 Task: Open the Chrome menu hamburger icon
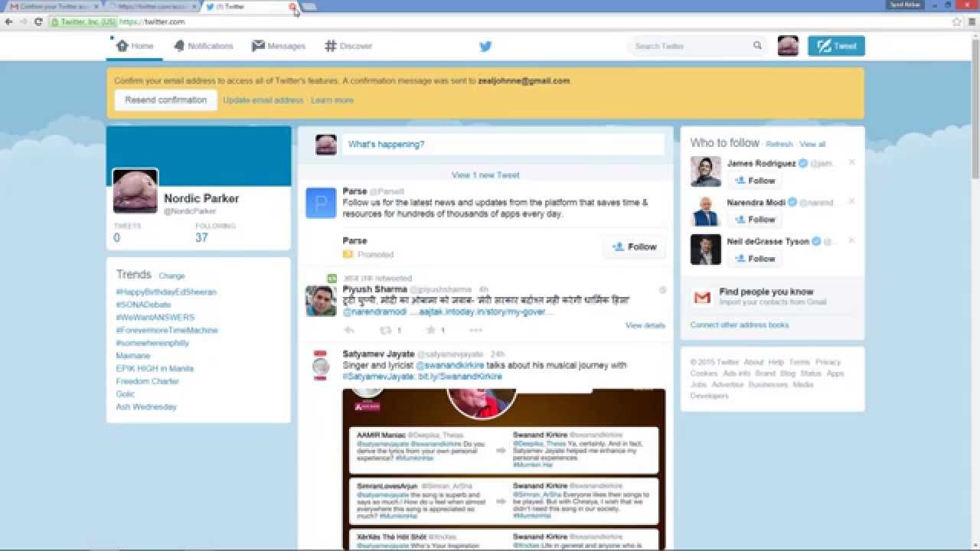point(972,22)
